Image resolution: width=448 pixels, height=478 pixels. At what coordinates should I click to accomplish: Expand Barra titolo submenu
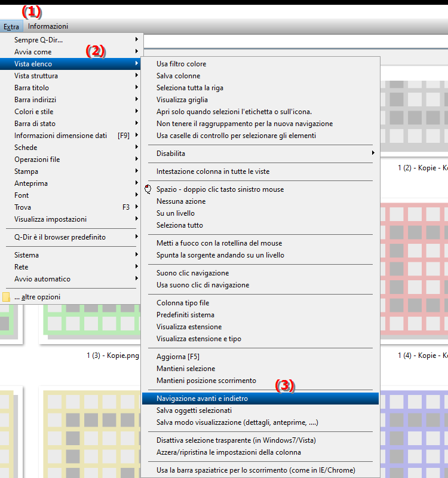(70, 87)
